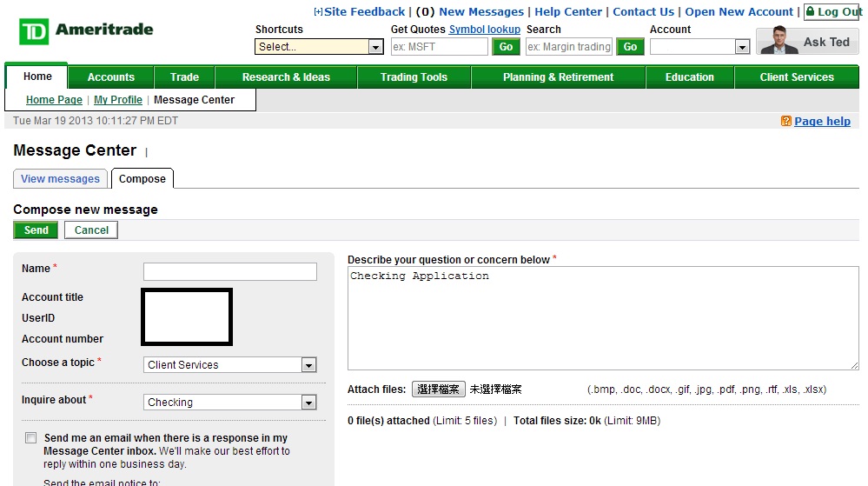Viewport: 868px width, 486px height.
Task: Click the 'Compose new message' heading
Action: [x=85, y=210]
